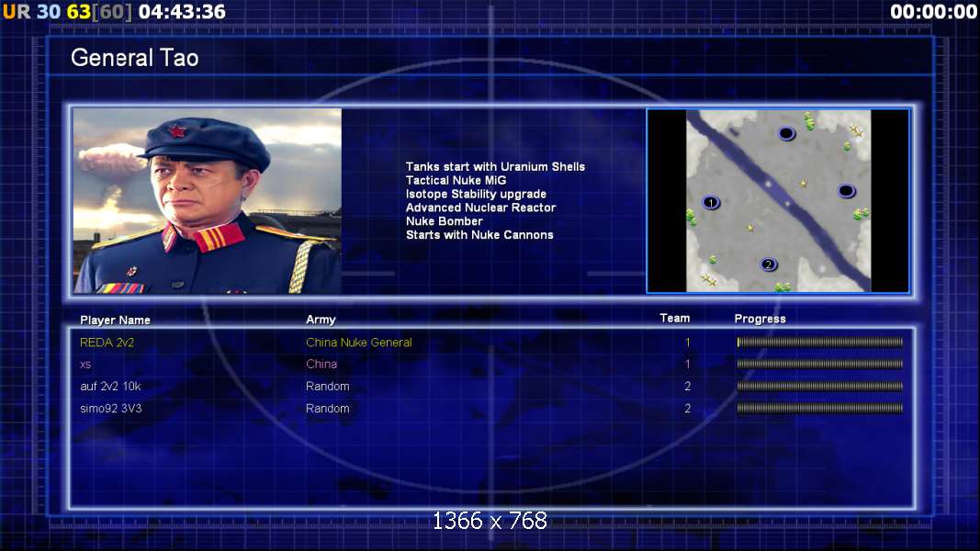Click team number for xs
This screenshot has width=980, height=551.
[x=688, y=364]
